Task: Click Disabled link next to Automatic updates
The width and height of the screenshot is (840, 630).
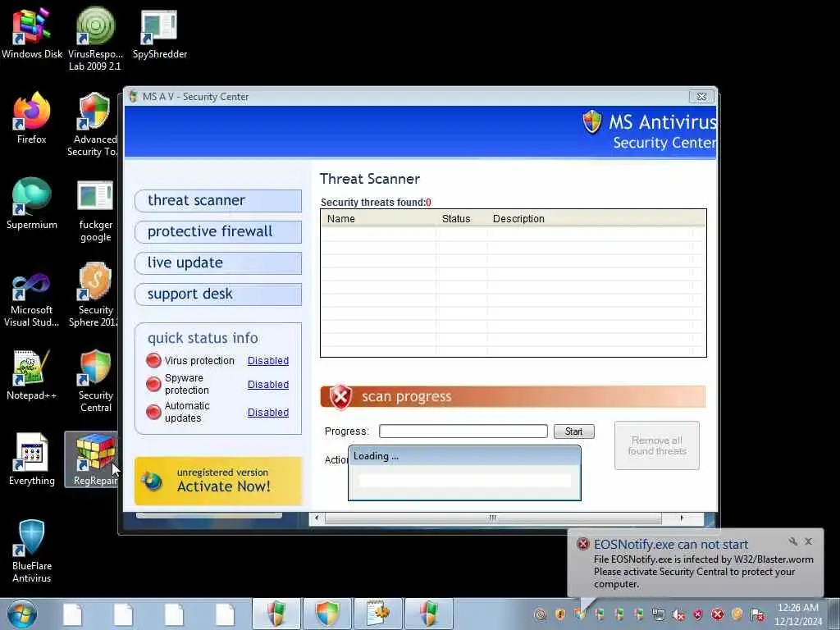Action: pos(268,412)
